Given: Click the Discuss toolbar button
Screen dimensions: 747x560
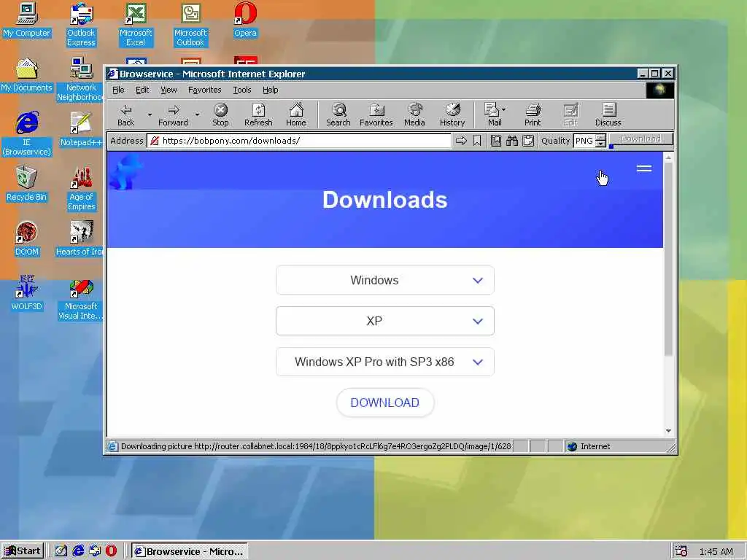Looking at the screenshot, I should click(608, 114).
